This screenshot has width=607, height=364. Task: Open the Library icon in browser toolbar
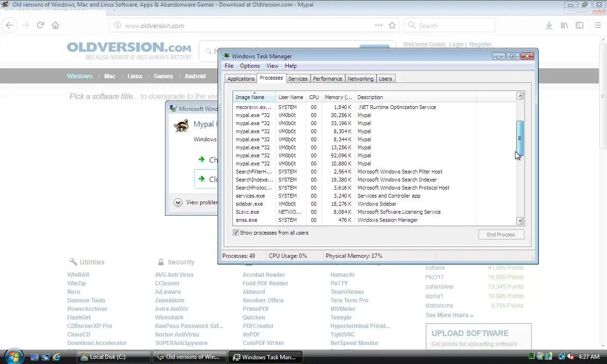point(564,26)
